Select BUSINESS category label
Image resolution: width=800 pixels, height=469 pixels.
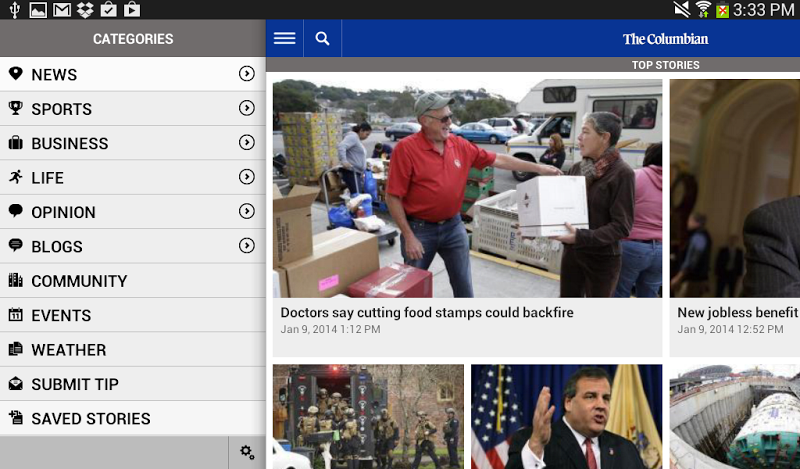pyautogui.click(x=70, y=143)
